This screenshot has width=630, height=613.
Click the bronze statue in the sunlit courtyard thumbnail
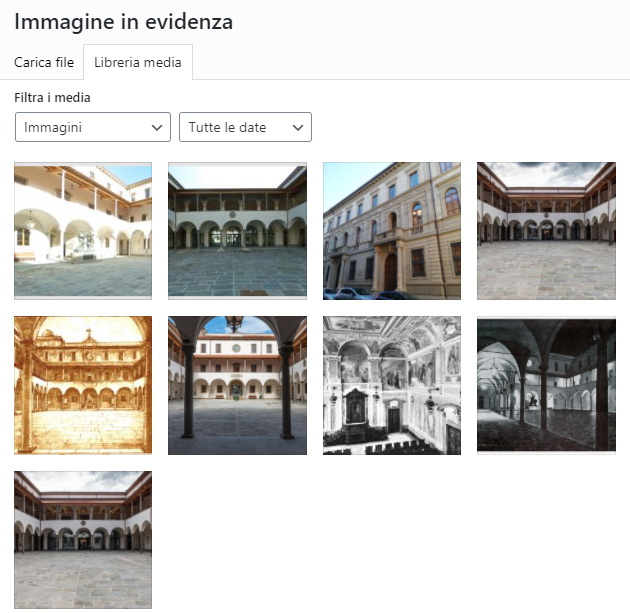84,243
